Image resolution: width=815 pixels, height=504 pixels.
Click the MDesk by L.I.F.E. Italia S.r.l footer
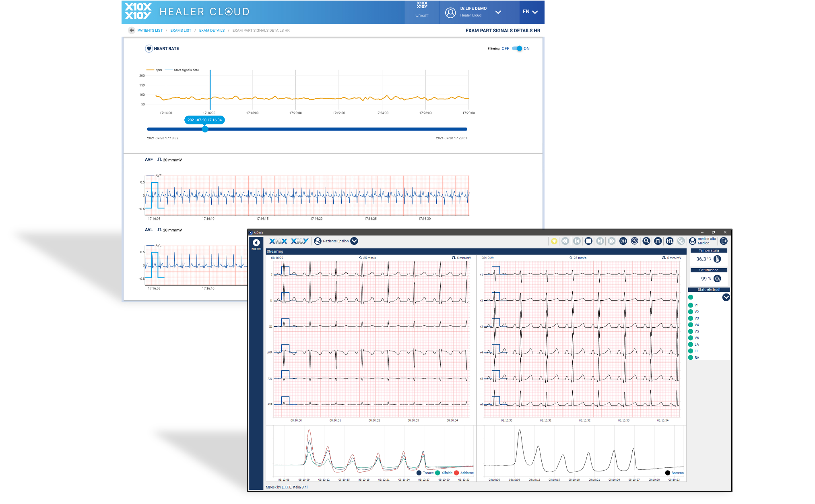(287, 487)
